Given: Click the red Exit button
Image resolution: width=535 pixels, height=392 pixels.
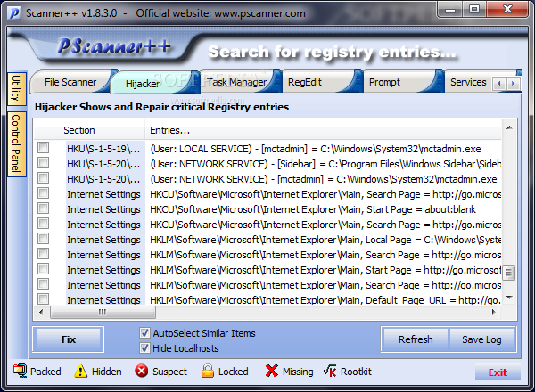Looking at the screenshot, I should click(498, 372).
